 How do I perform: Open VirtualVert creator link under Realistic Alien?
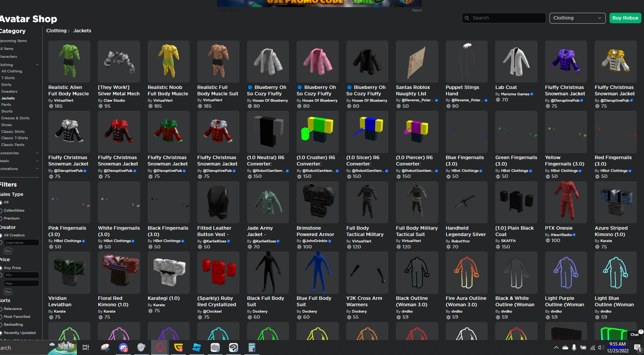[64, 101]
